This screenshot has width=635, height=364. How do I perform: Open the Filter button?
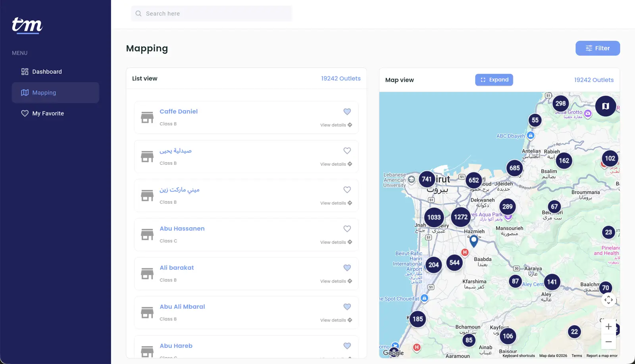click(598, 48)
